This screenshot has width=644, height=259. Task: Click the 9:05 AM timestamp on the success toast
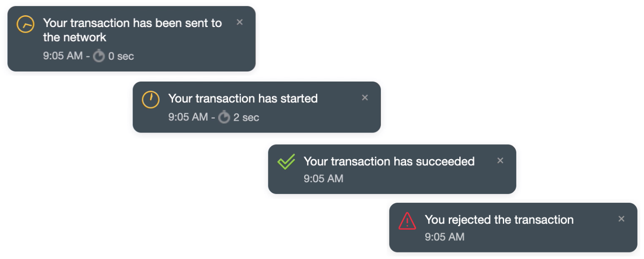point(323,178)
